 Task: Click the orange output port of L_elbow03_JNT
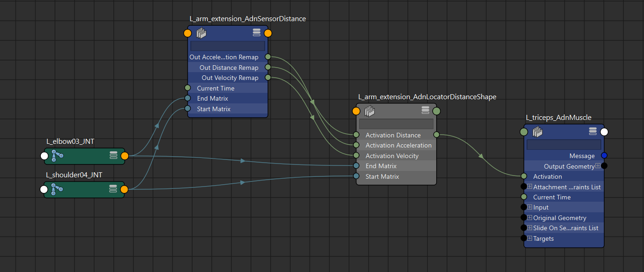click(124, 156)
